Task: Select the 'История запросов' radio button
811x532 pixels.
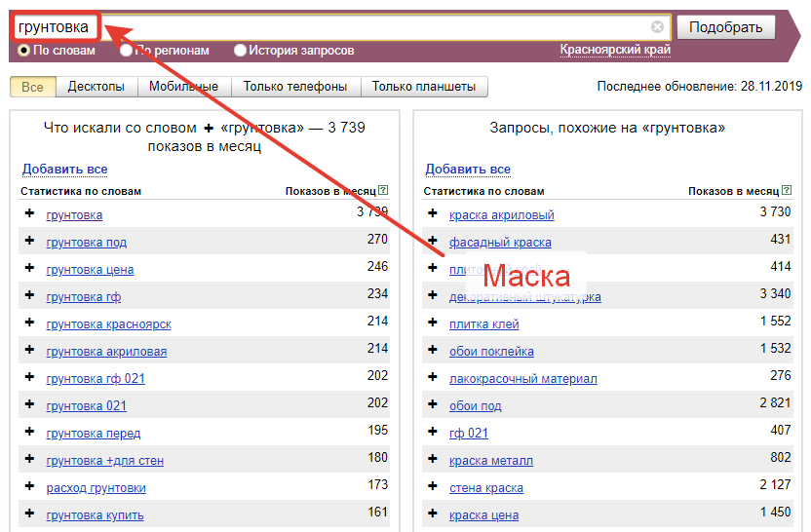Action: (240, 50)
